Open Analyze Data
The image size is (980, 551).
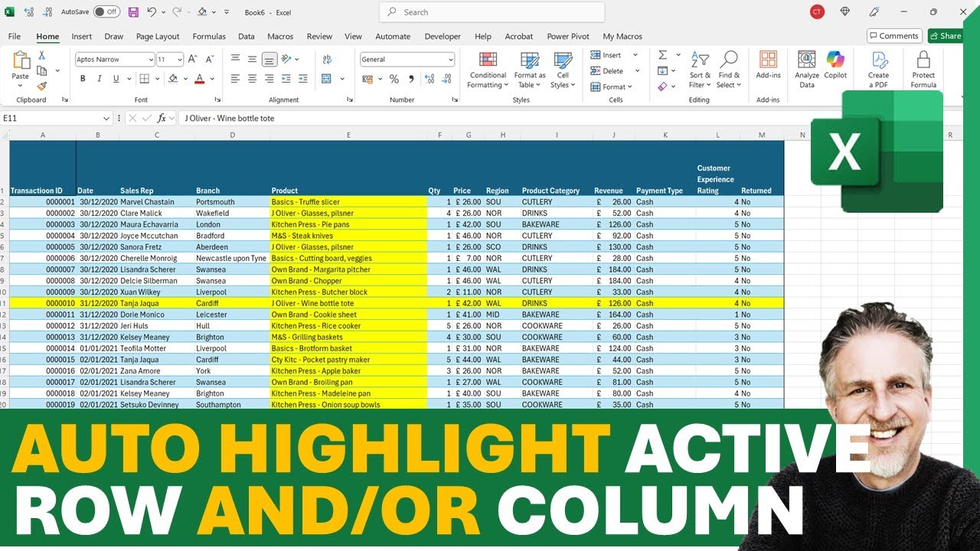[x=807, y=69]
